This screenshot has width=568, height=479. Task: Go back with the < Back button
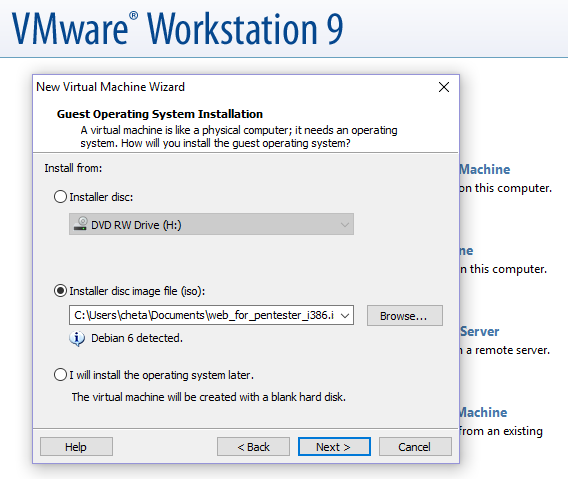pyautogui.click(x=253, y=446)
